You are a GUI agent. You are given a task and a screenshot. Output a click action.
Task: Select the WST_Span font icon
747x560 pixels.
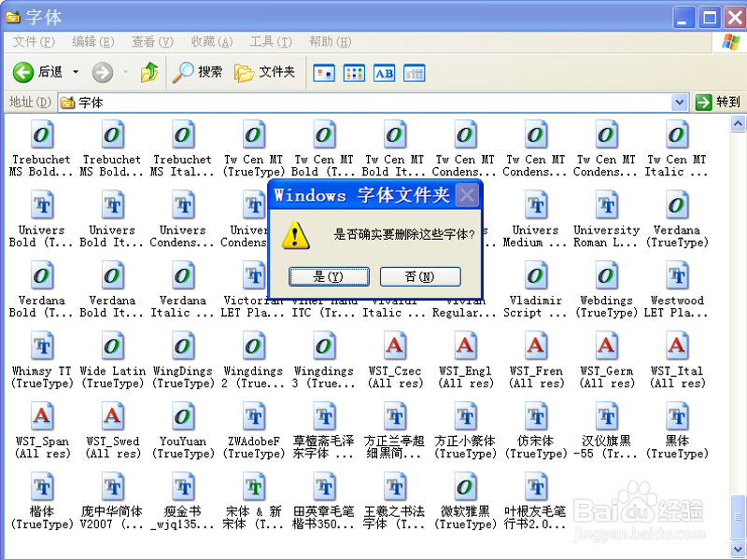click(42, 416)
